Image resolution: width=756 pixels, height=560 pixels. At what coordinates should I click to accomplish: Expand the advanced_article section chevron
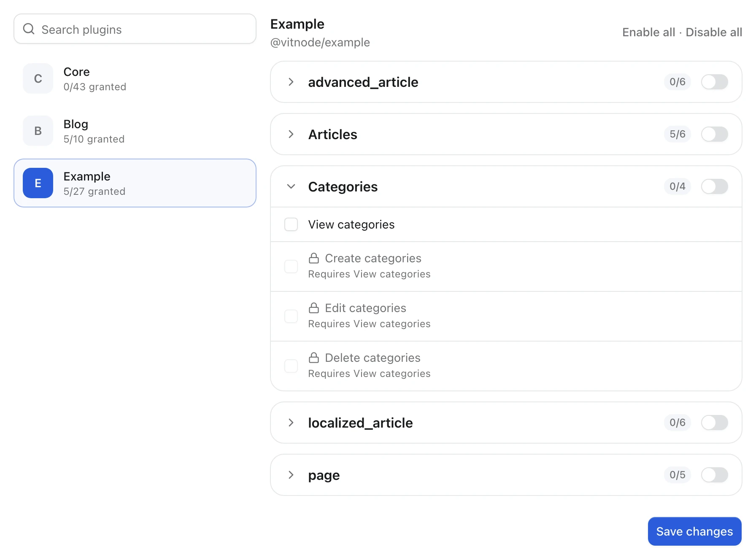coord(291,82)
